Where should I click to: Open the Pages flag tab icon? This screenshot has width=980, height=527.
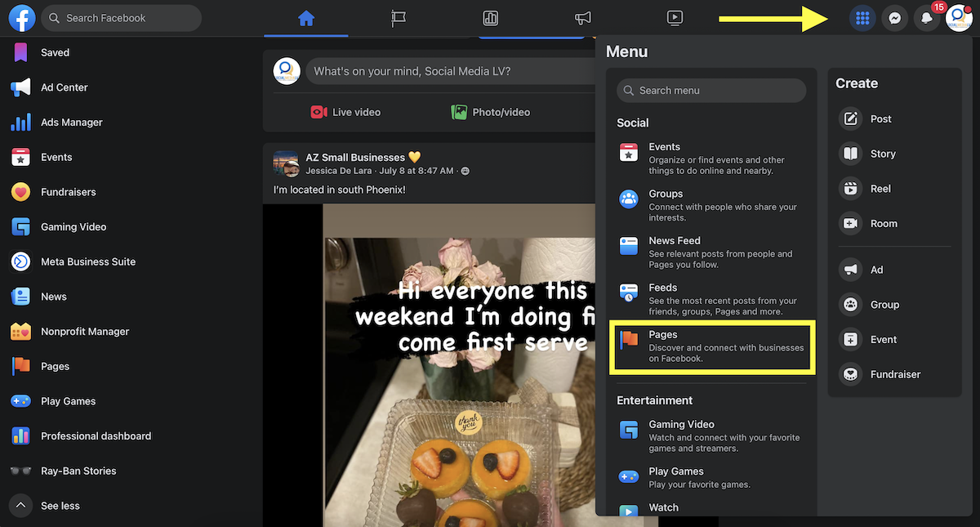pos(399,18)
